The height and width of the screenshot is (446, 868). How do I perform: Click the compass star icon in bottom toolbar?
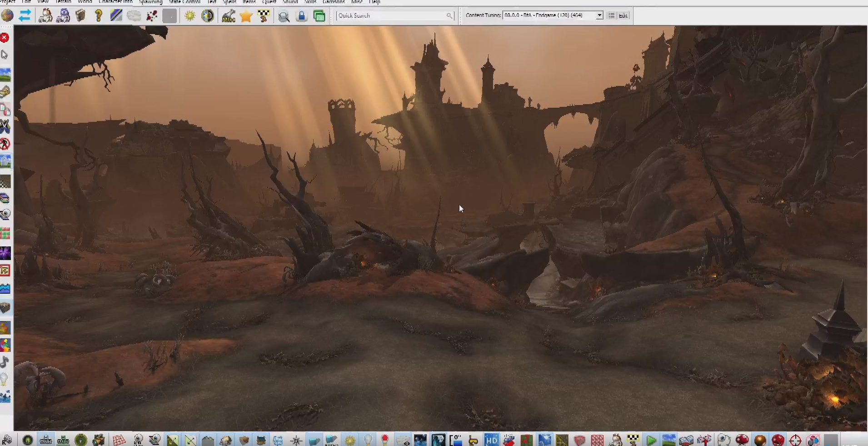pos(296,440)
